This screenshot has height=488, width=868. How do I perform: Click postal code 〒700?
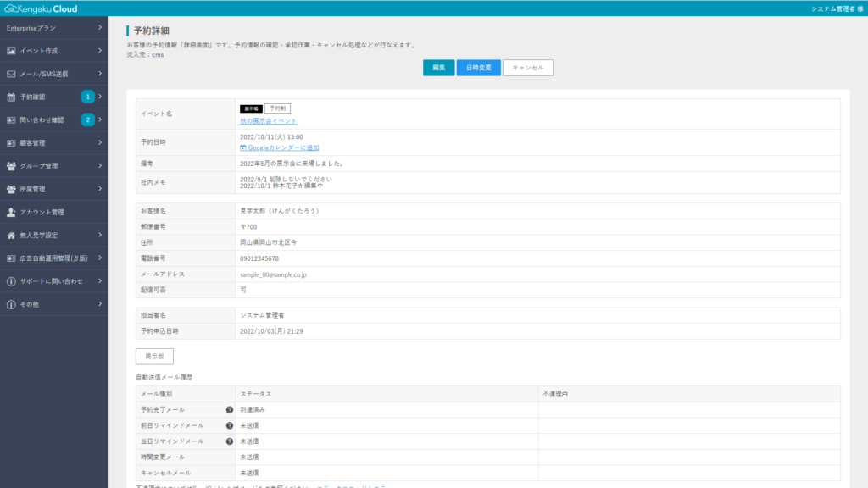pyautogui.click(x=248, y=227)
